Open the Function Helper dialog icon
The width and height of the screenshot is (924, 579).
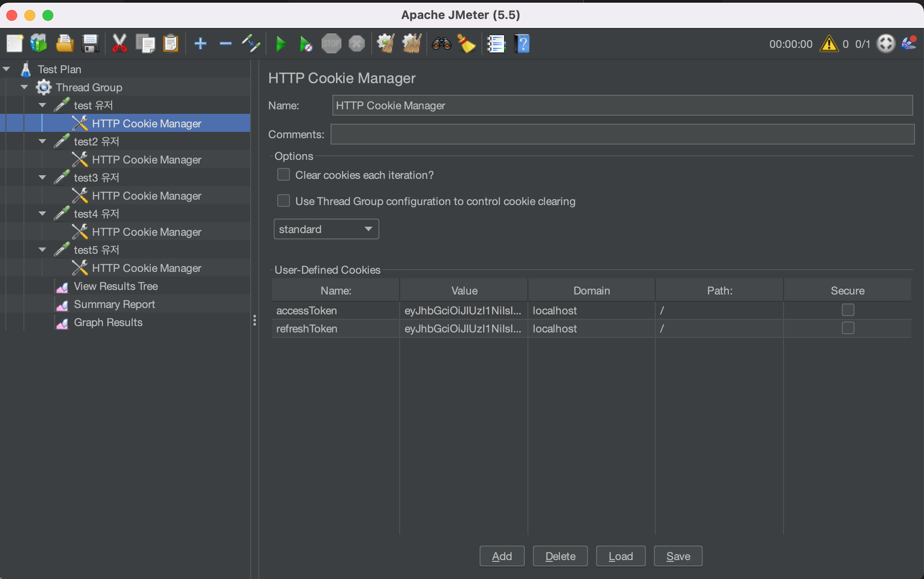pyautogui.click(x=496, y=44)
